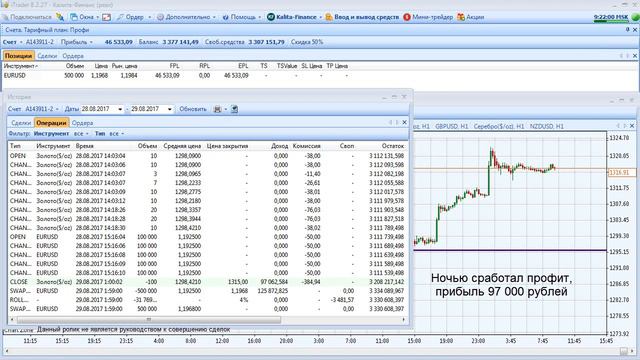This screenshot has width=640, height=360.
Task: Click the chart fit icon at bottom right
Action: pos(624,351)
